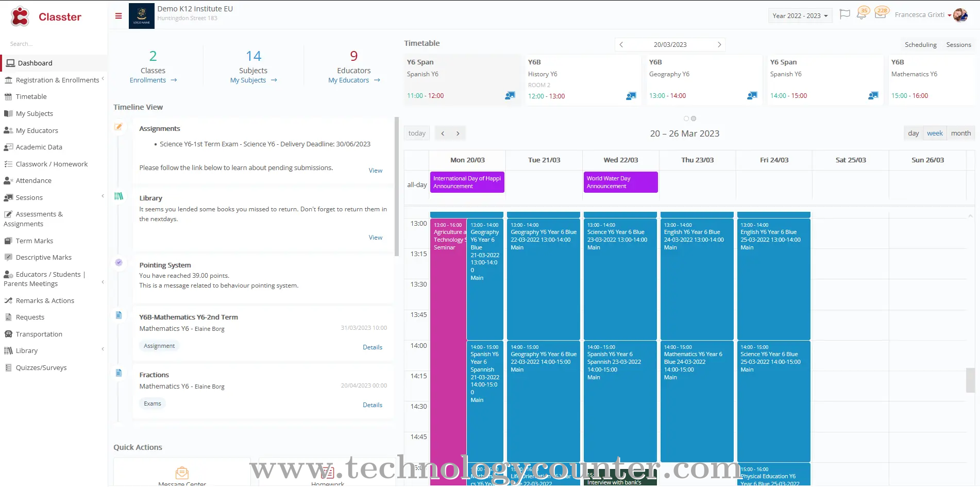Click the Francesca Grixti profile avatar
Viewport: 980px width, 487px height.
960,15
